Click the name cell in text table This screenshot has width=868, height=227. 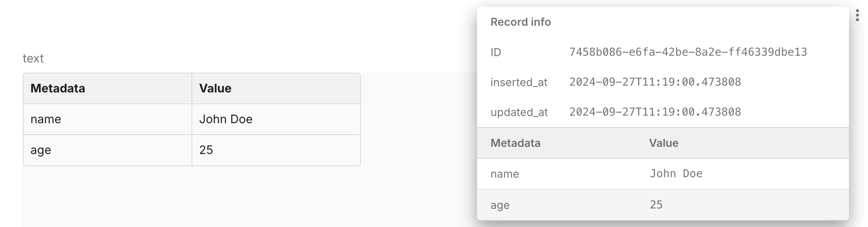(108, 119)
